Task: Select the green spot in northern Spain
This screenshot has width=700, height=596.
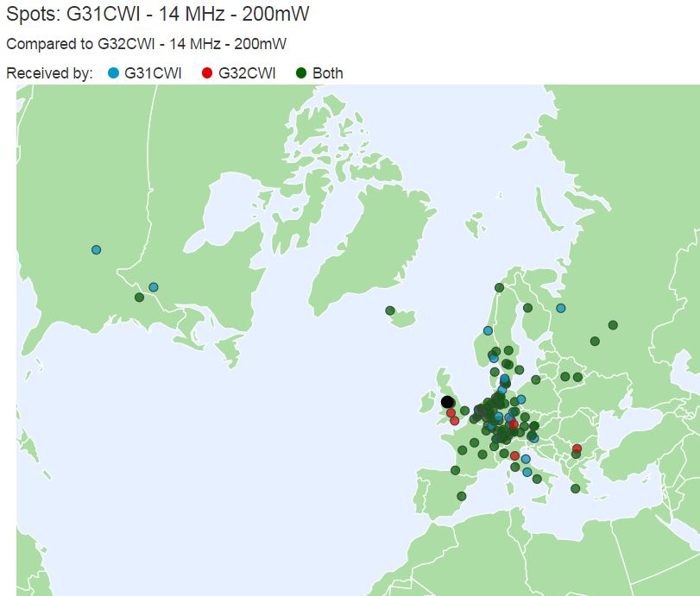Action: point(456,470)
